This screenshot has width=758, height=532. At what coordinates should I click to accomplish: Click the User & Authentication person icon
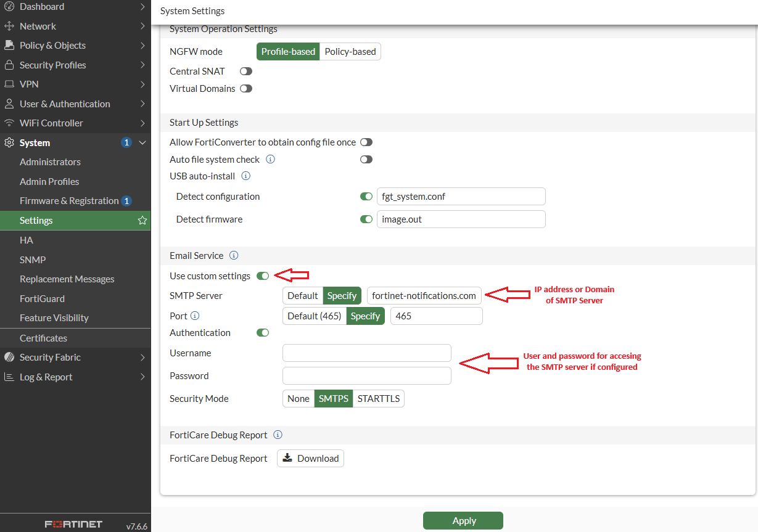9,104
